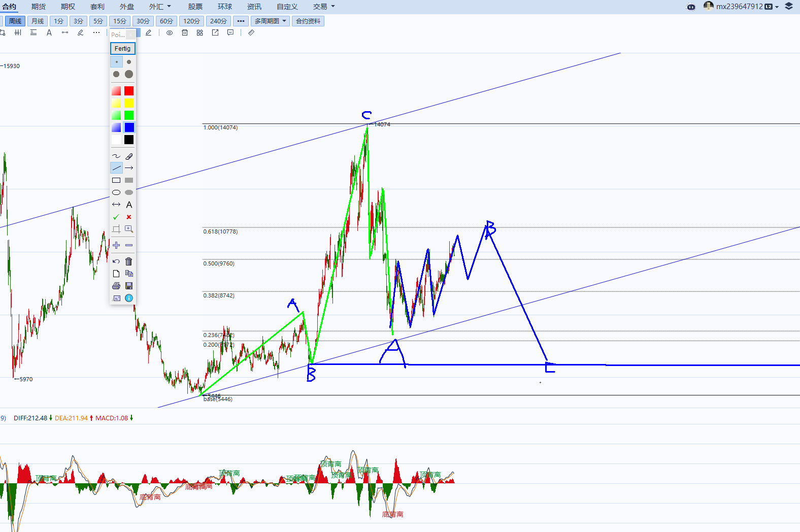Image resolution: width=800 pixels, height=532 pixels.
Task: Pick the solid green color swatch
Action: pos(129,115)
